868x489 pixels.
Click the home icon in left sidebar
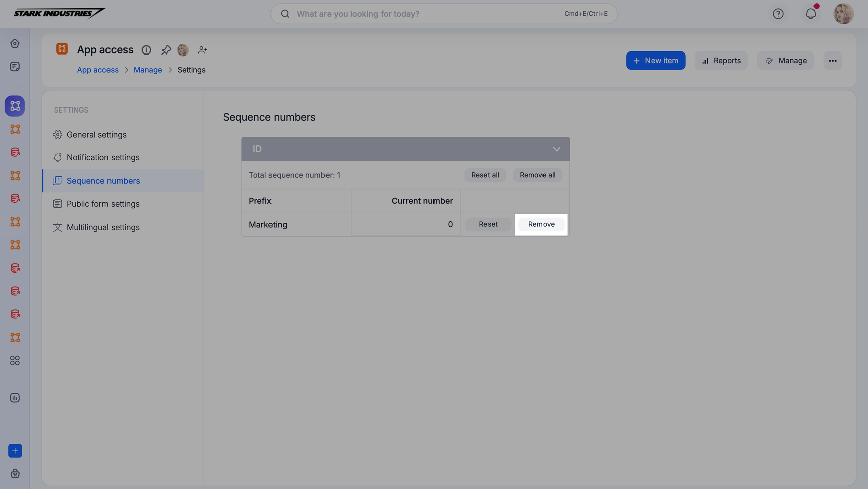point(15,43)
